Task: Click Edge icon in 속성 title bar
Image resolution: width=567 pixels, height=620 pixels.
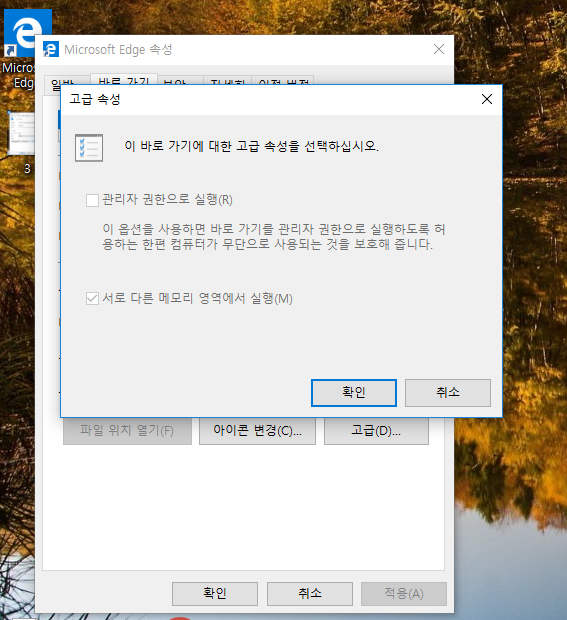Action: coord(51,49)
